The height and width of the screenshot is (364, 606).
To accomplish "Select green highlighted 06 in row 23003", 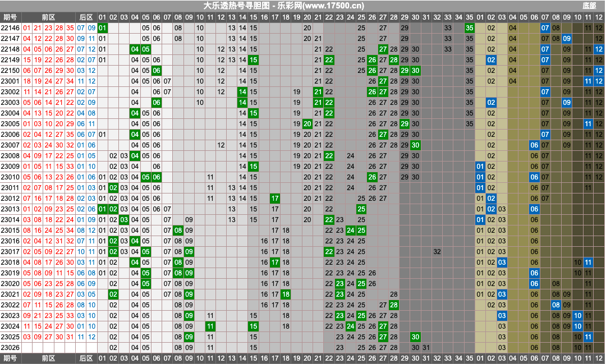I will point(156,103).
